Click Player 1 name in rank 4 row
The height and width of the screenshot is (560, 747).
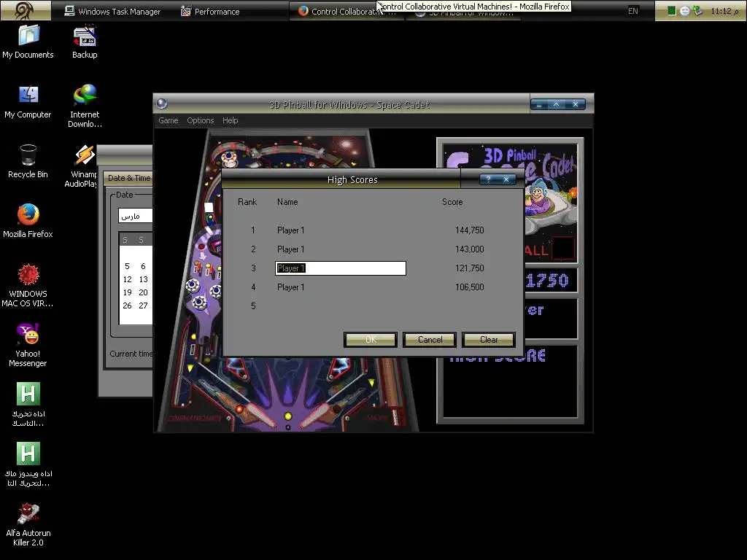point(290,287)
